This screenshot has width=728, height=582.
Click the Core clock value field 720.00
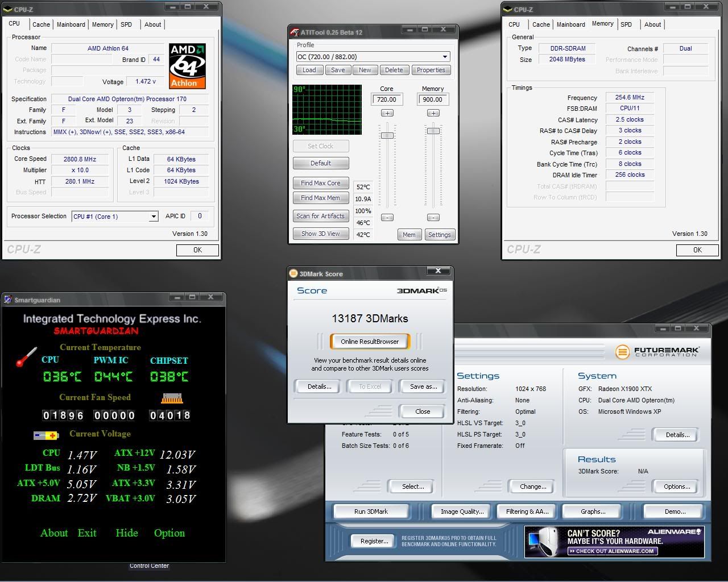coord(387,99)
